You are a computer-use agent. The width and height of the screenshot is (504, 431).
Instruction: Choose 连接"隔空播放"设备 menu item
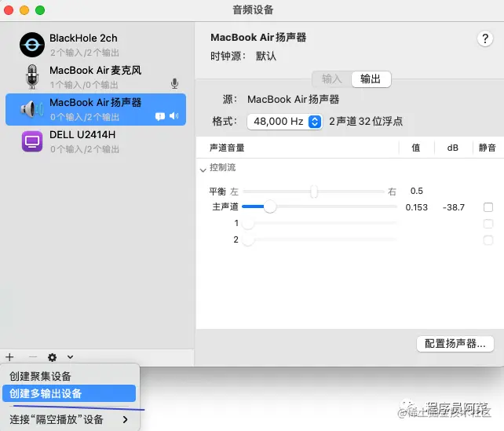tap(69, 419)
